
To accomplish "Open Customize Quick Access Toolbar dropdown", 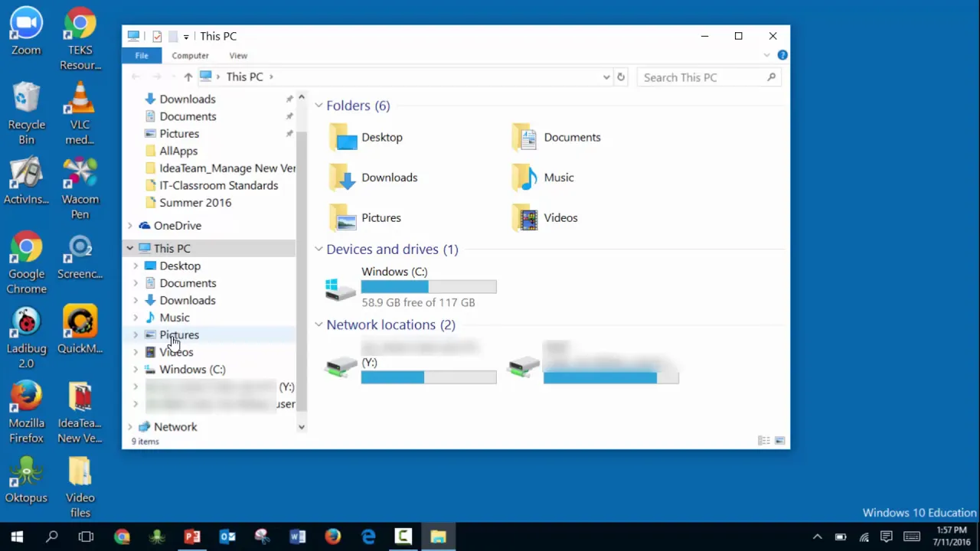I will pyautogui.click(x=186, y=37).
